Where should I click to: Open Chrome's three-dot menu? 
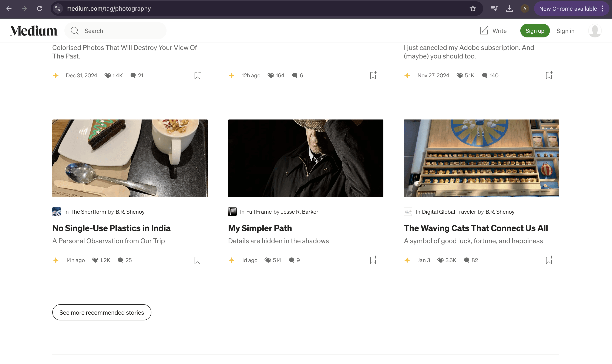[603, 9]
